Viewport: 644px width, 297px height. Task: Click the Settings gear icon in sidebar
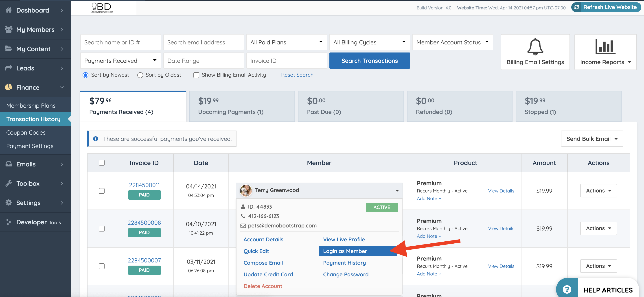coord(9,203)
